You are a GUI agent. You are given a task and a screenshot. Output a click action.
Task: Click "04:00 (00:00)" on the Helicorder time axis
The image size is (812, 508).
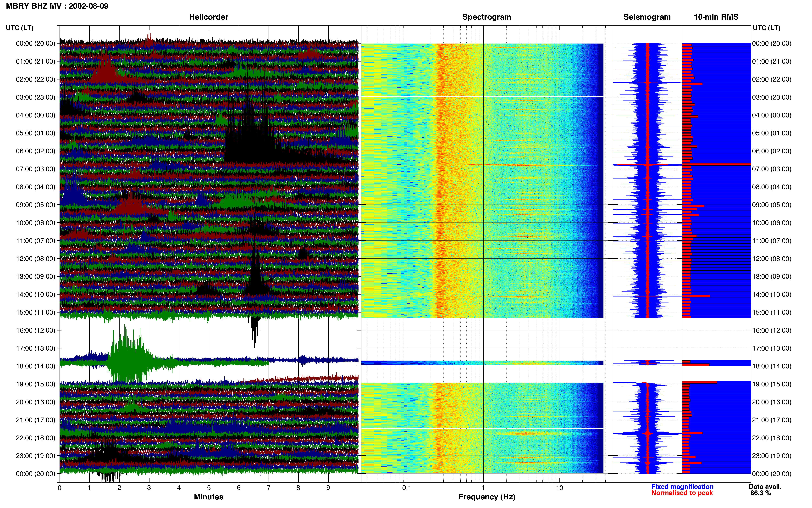36,115
